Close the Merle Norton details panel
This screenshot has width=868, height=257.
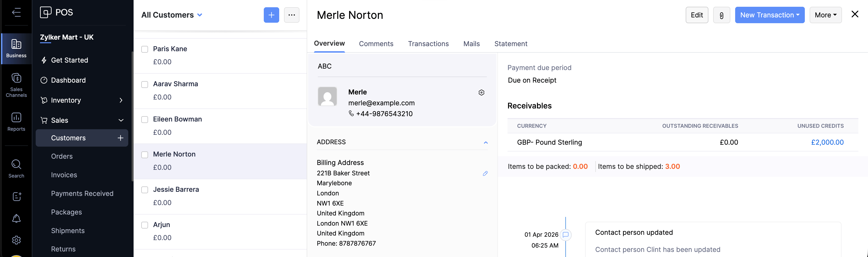click(x=855, y=14)
